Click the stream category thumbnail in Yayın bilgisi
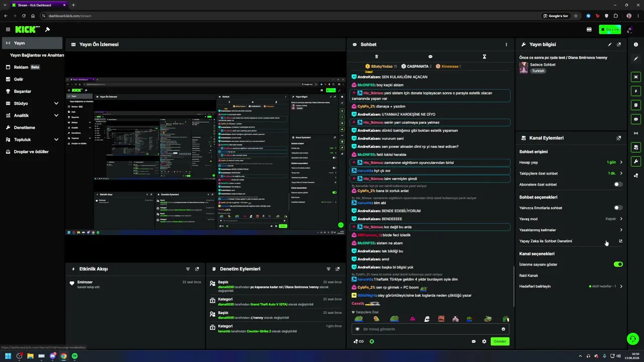 point(524,68)
